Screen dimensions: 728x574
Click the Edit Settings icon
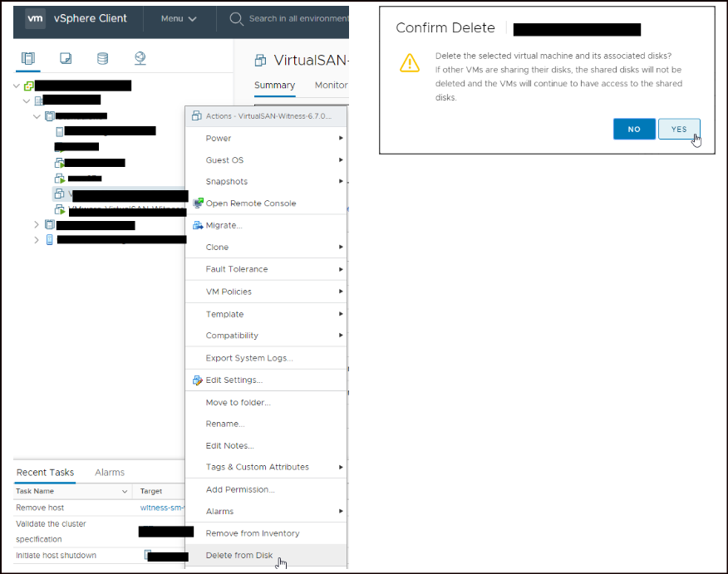tap(199, 380)
